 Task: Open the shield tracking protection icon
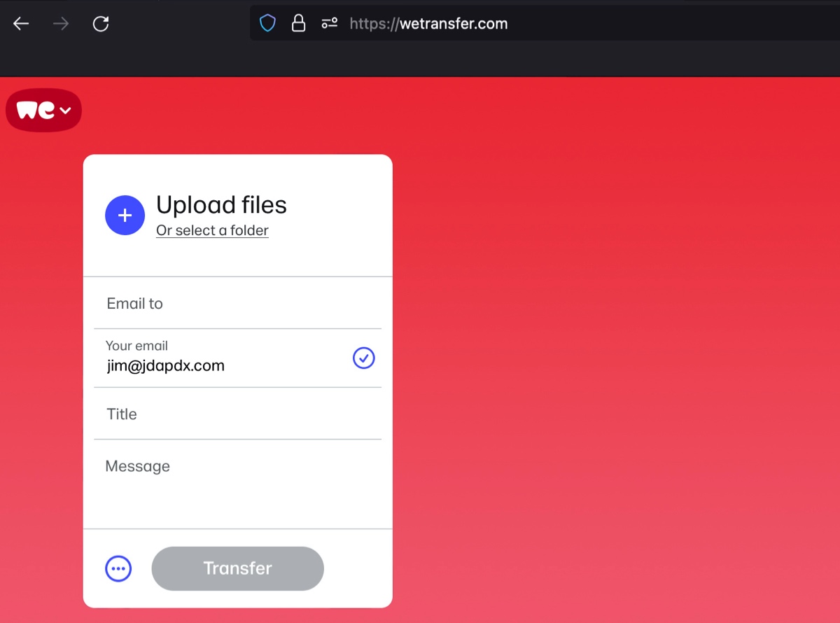(267, 24)
